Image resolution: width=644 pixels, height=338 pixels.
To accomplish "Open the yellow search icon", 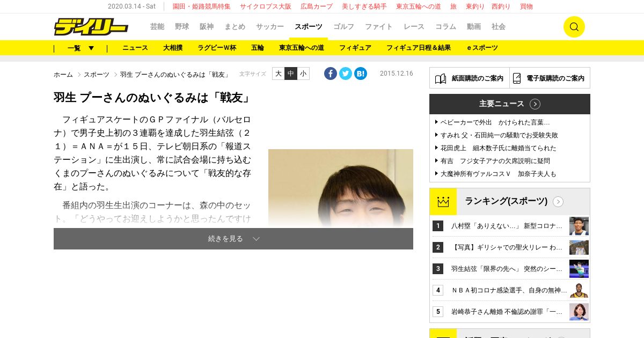I will [x=574, y=27].
